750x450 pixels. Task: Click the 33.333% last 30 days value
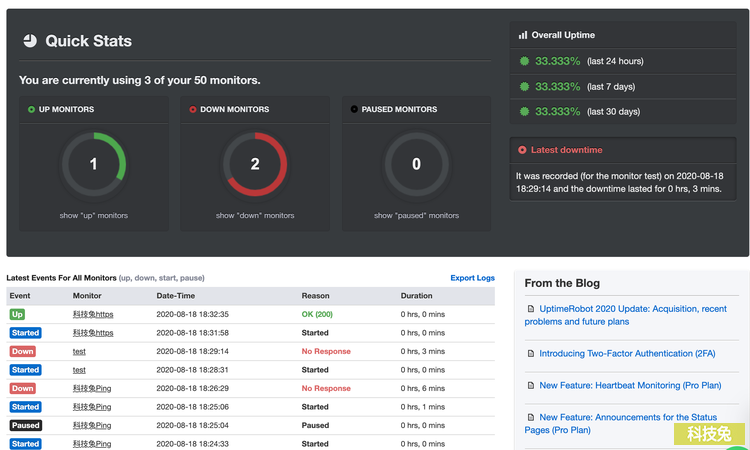point(558,111)
